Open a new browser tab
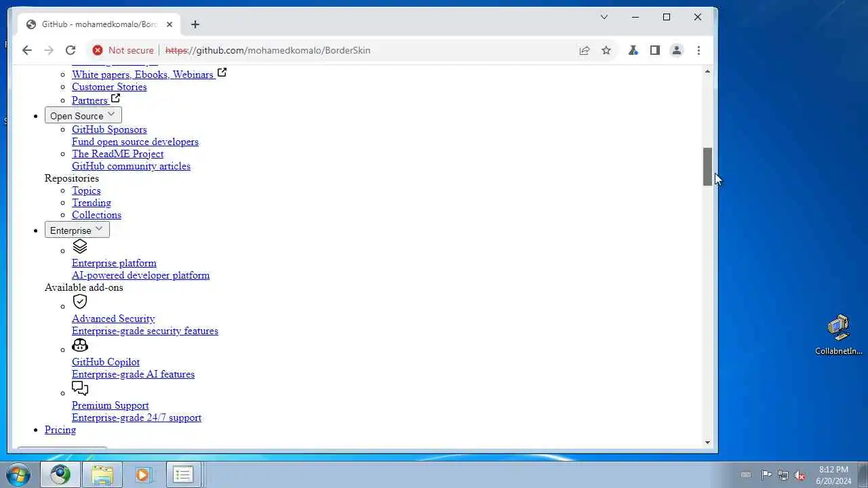Viewport: 868px width, 488px height. (195, 24)
